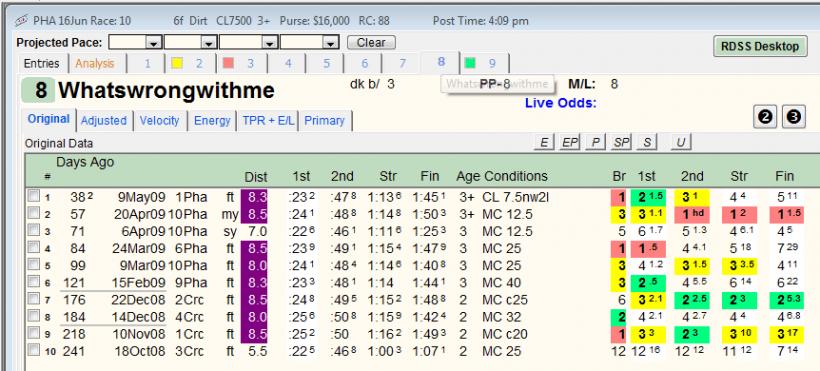Open horse tab 9 with green marker
The image size is (820, 371).
click(484, 64)
